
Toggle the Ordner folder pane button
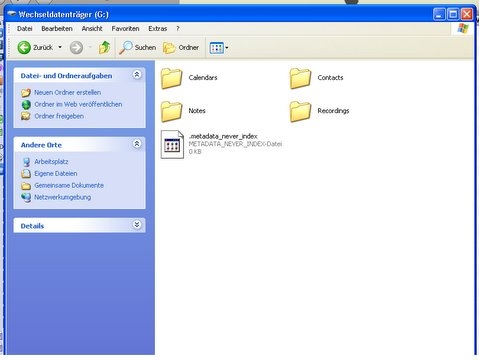pyautogui.click(x=181, y=48)
